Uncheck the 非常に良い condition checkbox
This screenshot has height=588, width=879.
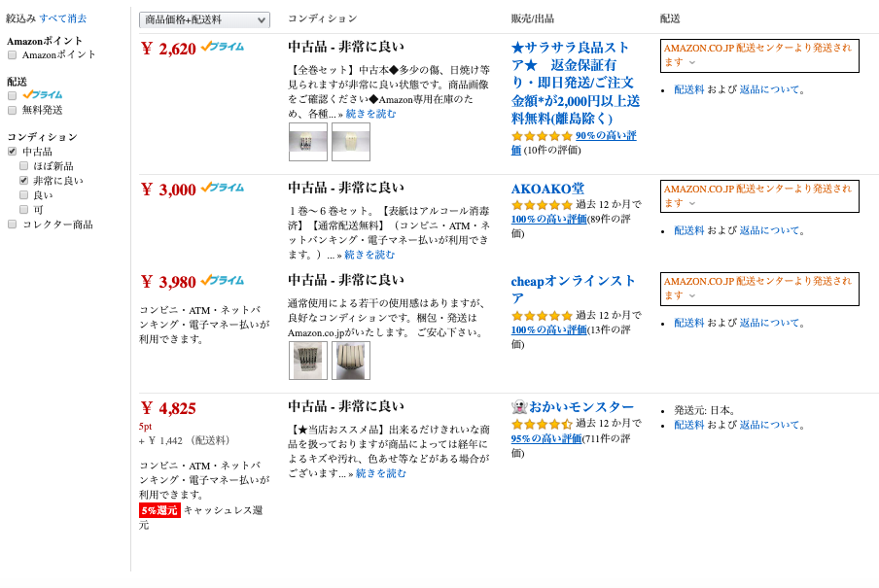pos(23,181)
